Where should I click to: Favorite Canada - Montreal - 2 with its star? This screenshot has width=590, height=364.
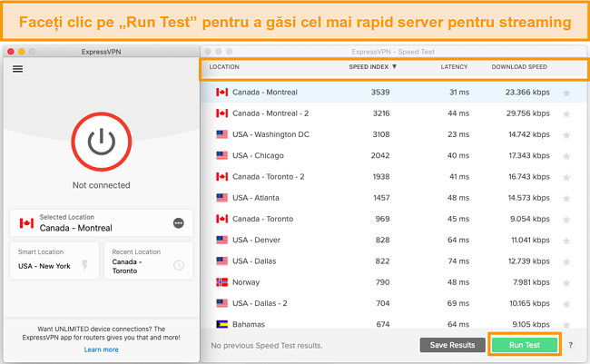(566, 113)
